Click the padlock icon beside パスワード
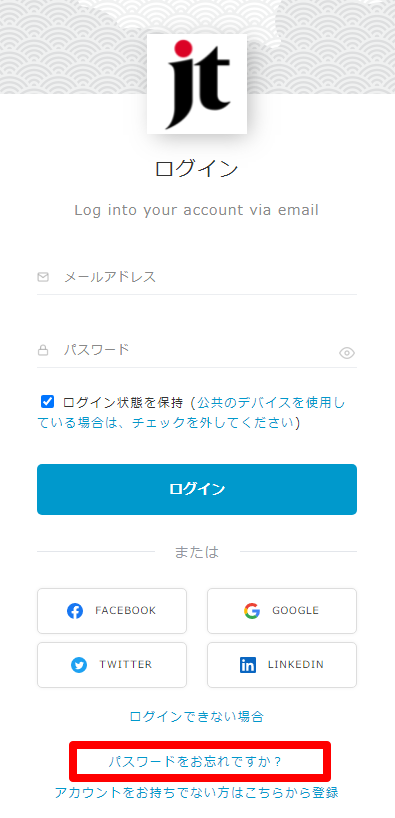The height and width of the screenshot is (818, 395). (x=43, y=350)
